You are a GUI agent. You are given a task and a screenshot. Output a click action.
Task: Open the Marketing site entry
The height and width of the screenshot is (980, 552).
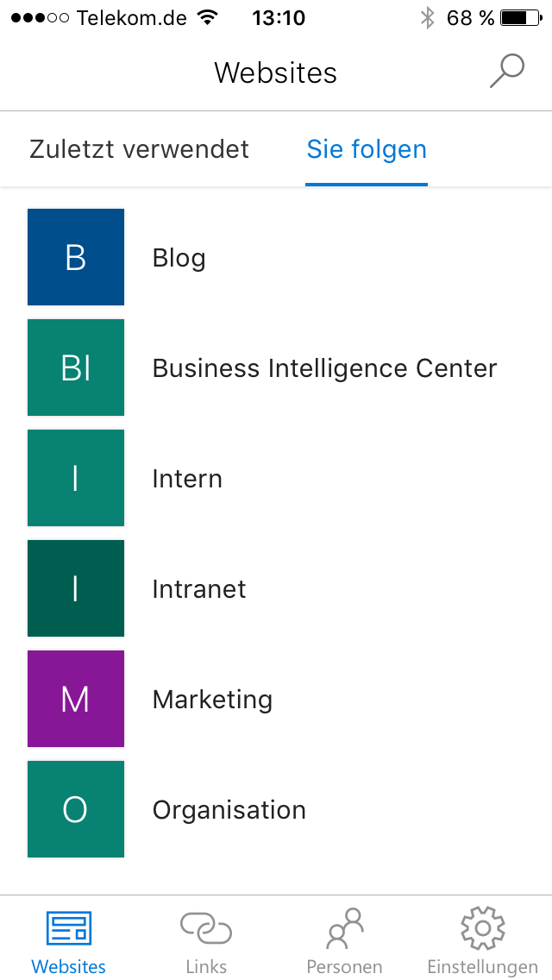(212, 700)
